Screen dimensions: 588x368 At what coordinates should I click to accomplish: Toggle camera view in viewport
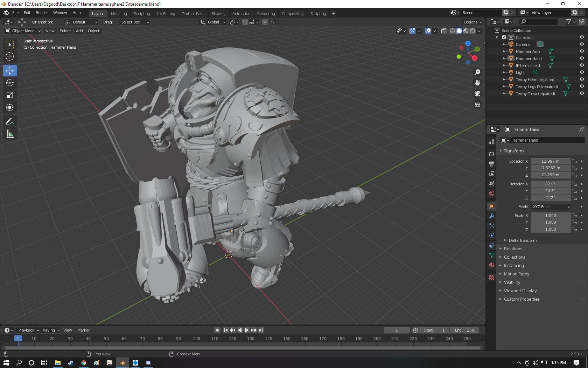(477, 94)
